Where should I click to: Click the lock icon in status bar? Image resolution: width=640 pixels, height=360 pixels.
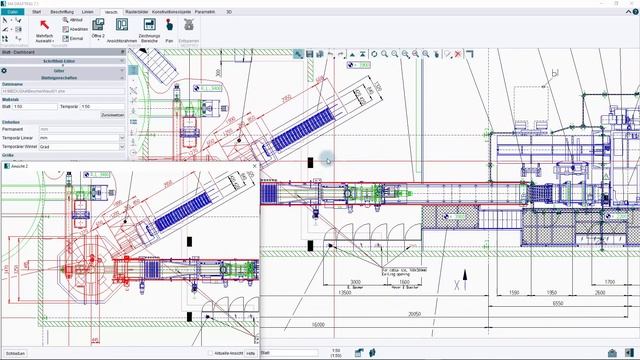tap(359, 353)
